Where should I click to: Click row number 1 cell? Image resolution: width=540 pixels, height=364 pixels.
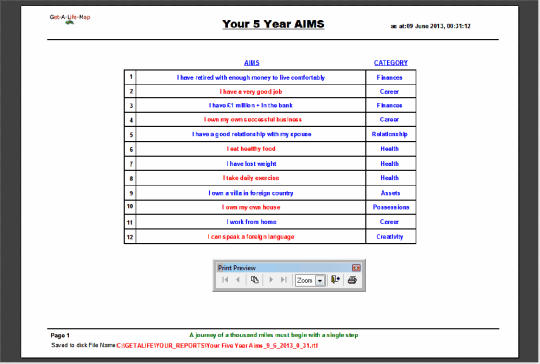click(x=131, y=76)
